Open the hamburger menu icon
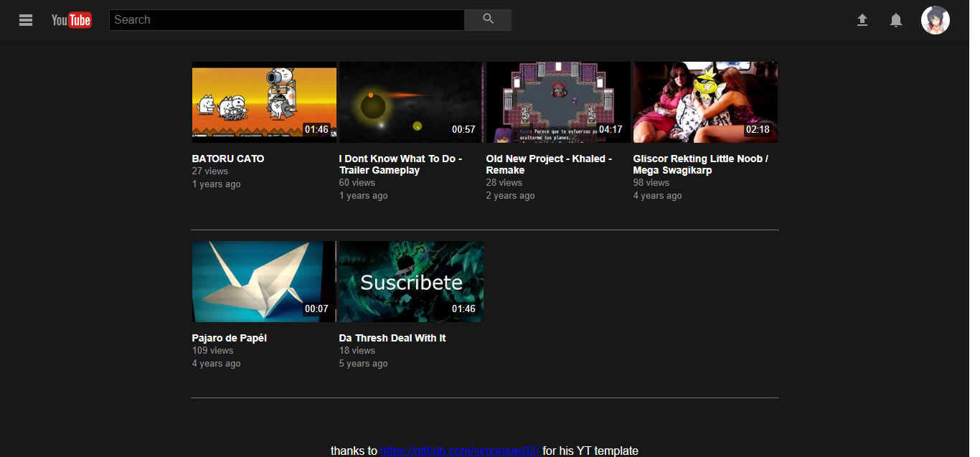This screenshot has width=980, height=457. click(26, 20)
